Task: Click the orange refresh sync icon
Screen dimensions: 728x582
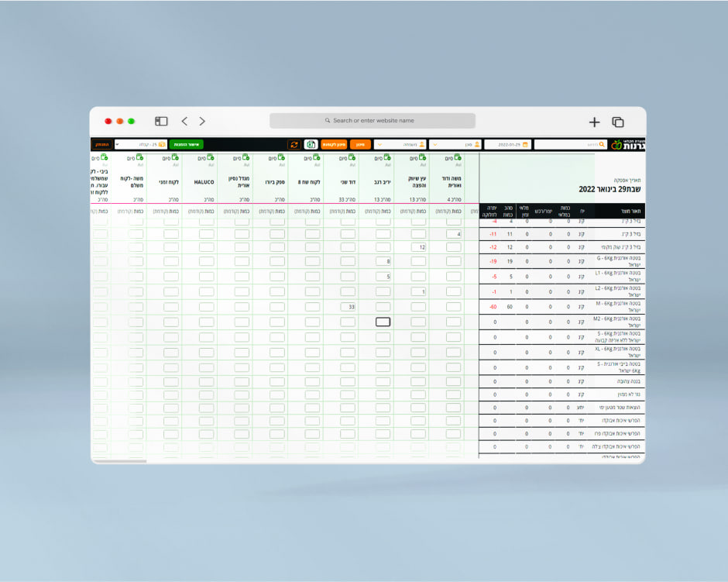Action: click(294, 144)
